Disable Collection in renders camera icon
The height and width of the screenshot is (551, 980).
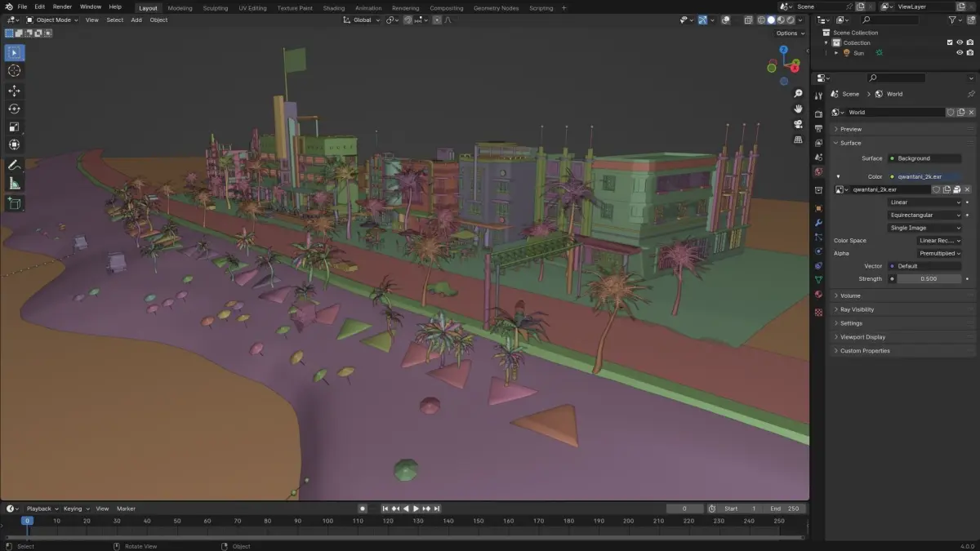click(x=970, y=42)
